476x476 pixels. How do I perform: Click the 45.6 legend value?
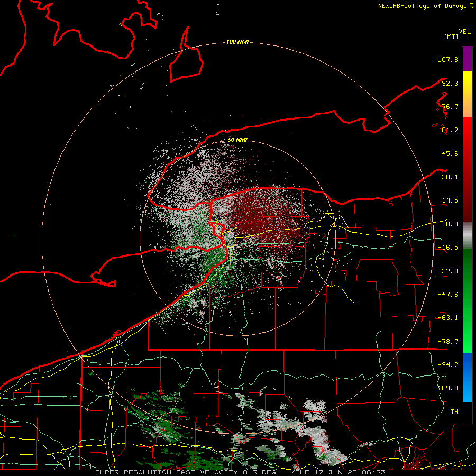tap(450, 153)
